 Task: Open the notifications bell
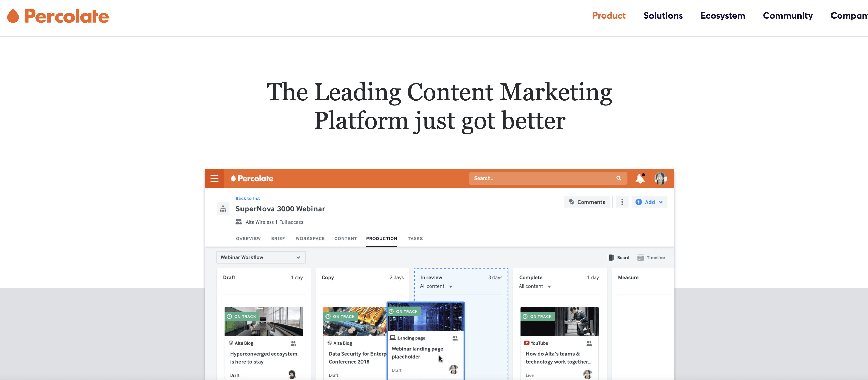[x=640, y=178]
